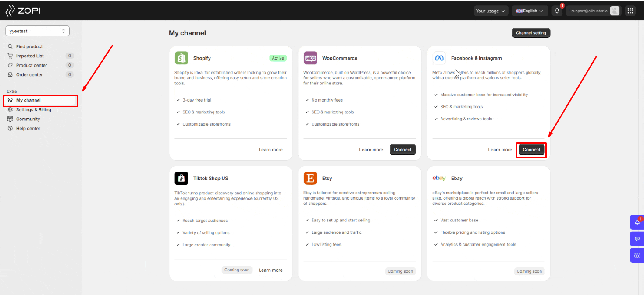Change language from English dropdown
This screenshot has width=644, height=295.
(530, 11)
